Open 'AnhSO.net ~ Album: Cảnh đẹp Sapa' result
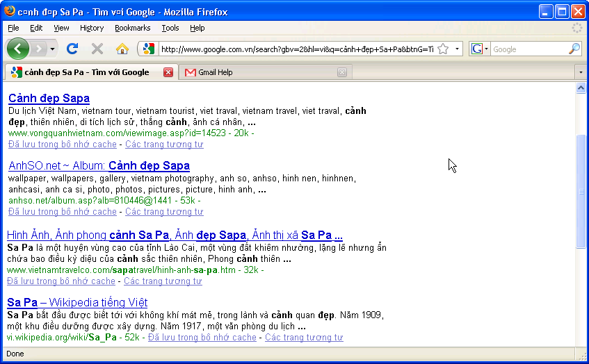Screen dimensions: 589x364 [x=99, y=165]
